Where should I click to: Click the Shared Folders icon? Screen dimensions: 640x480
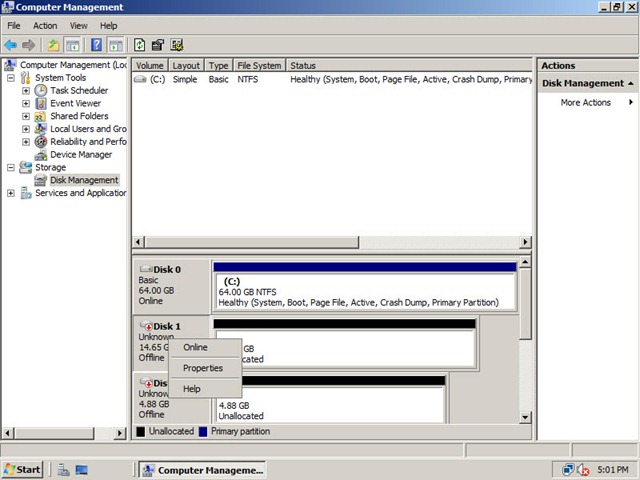[40, 116]
